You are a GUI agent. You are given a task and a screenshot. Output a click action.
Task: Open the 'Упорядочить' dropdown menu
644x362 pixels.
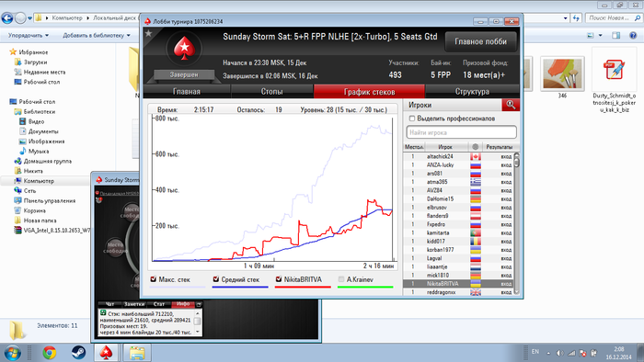(x=29, y=35)
